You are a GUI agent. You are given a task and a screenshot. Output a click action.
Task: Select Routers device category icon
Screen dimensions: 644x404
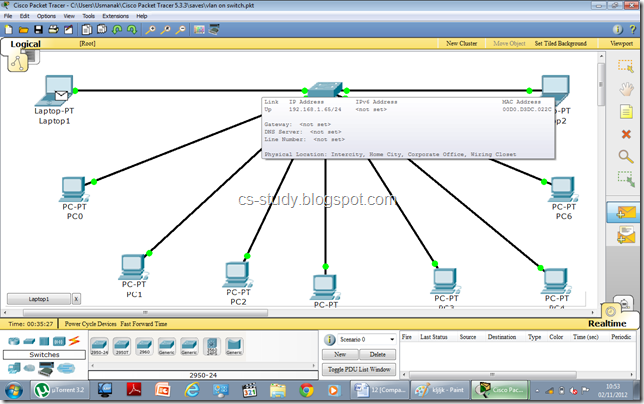(14, 341)
